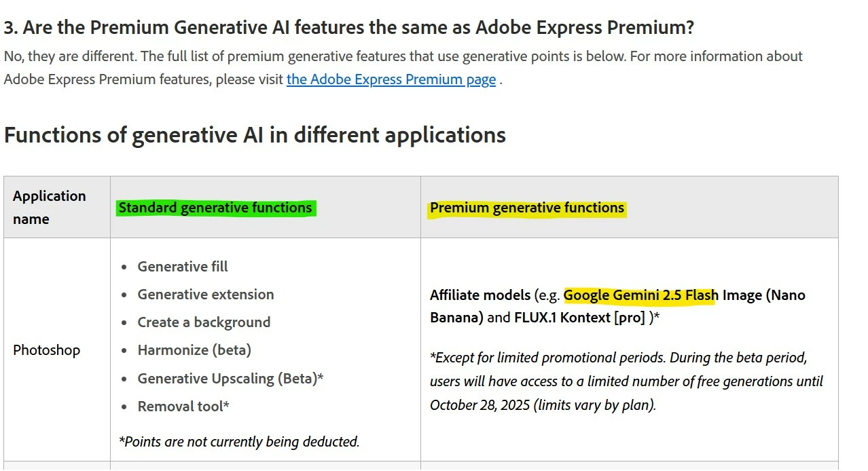The height and width of the screenshot is (471, 868).
Task: Click the 'Premium generative functions' column header
Action: (x=527, y=208)
